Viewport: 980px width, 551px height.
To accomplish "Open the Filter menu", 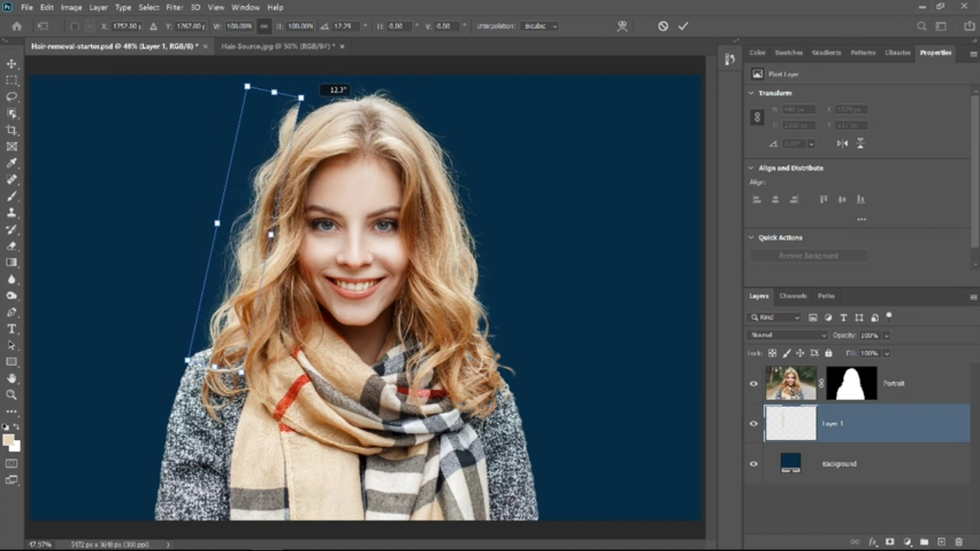I will [x=175, y=7].
